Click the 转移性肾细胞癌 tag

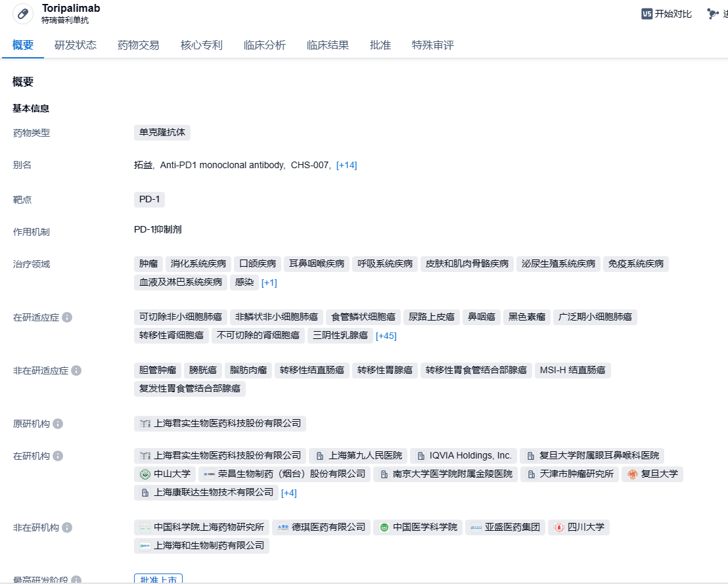coord(171,336)
